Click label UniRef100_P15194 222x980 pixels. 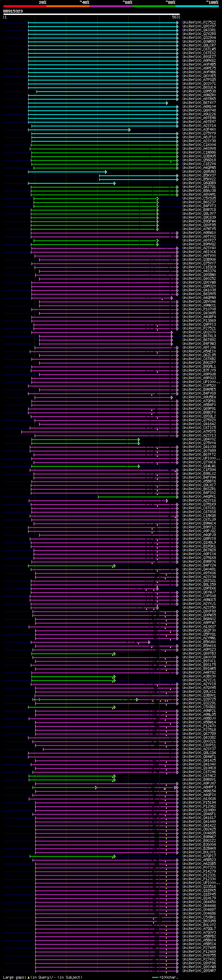click(199, 802)
